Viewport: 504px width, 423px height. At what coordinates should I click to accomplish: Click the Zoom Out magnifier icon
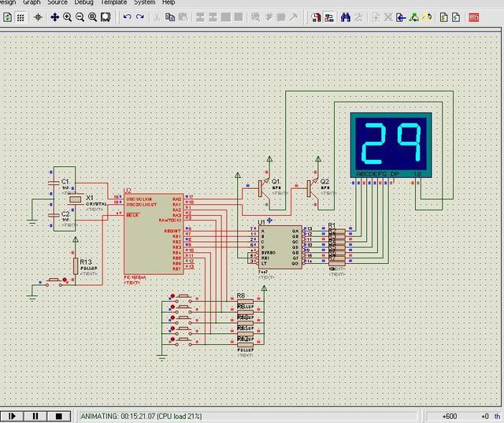[x=80, y=17]
